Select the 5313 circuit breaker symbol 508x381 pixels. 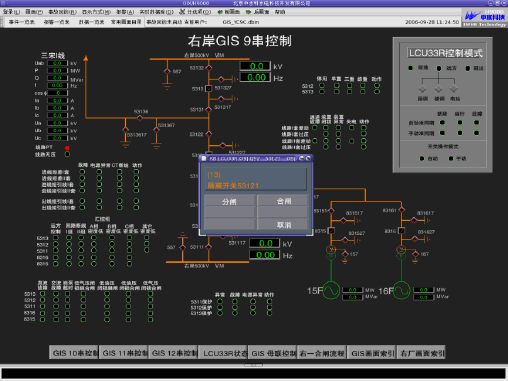click(x=209, y=88)
